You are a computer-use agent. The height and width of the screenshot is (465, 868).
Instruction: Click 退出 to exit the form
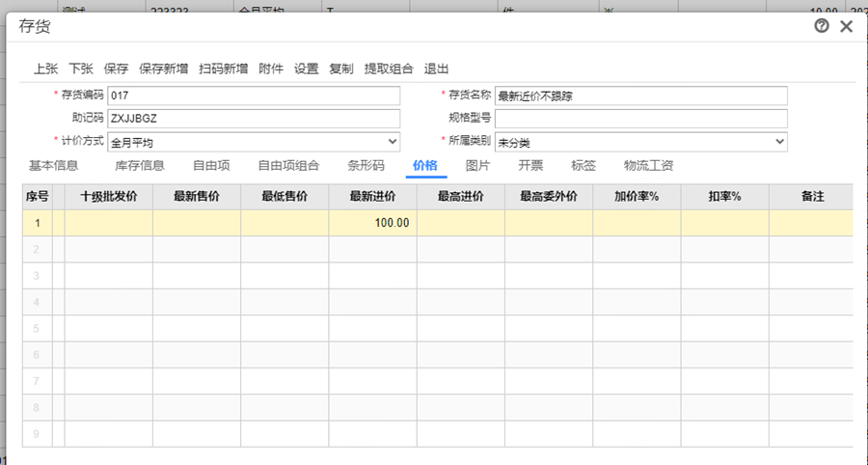point(436,68)
